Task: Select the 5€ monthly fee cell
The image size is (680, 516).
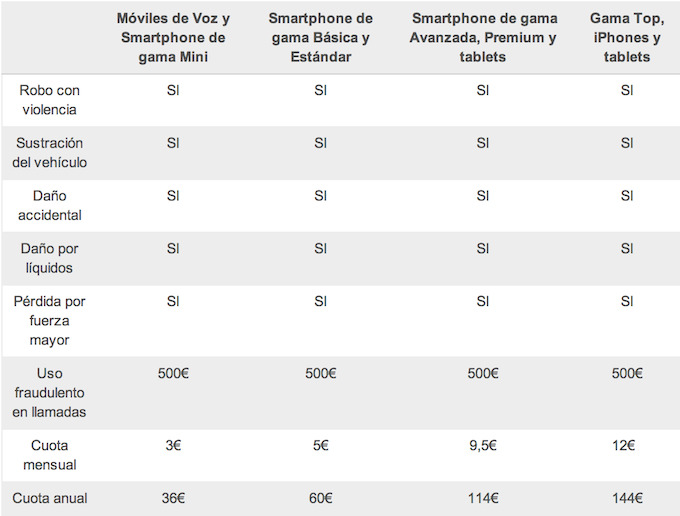Action: pyautogui.click(x=320, y=445)
